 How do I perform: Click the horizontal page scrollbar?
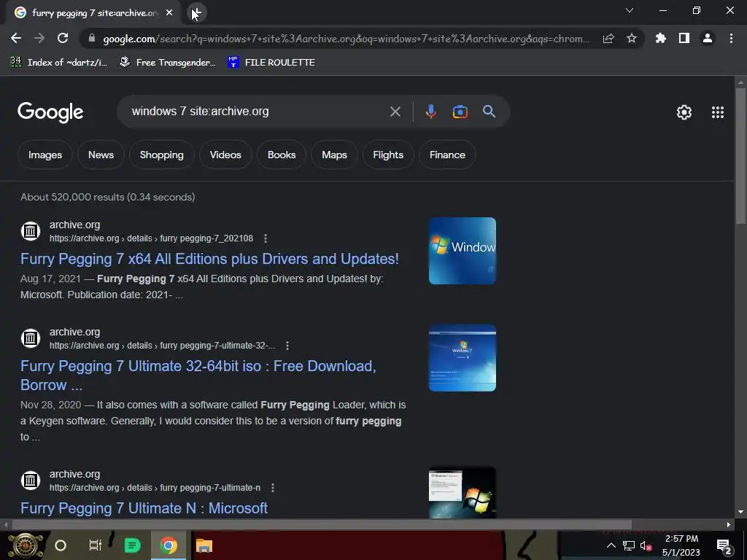pyautogui.click(x=322, y=525)
